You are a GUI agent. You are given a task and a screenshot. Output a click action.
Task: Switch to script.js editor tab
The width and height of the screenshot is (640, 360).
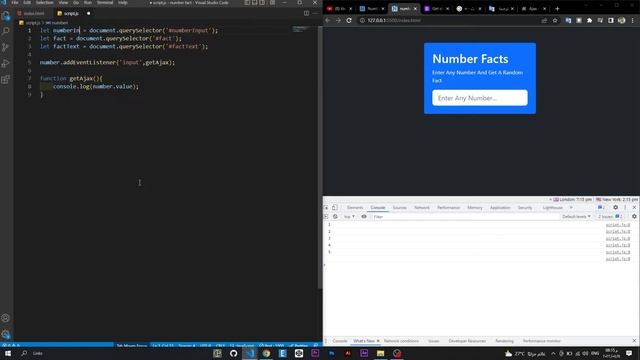point(70,13)
